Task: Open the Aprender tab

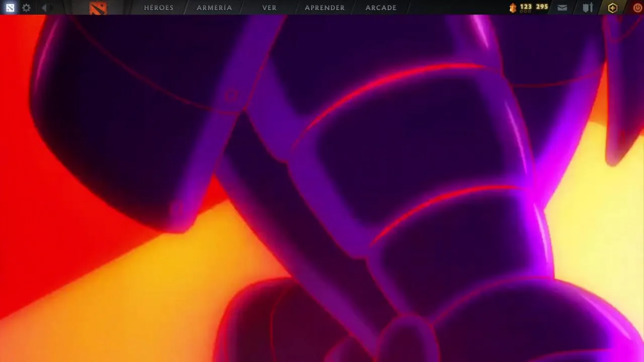Action: 325,8
